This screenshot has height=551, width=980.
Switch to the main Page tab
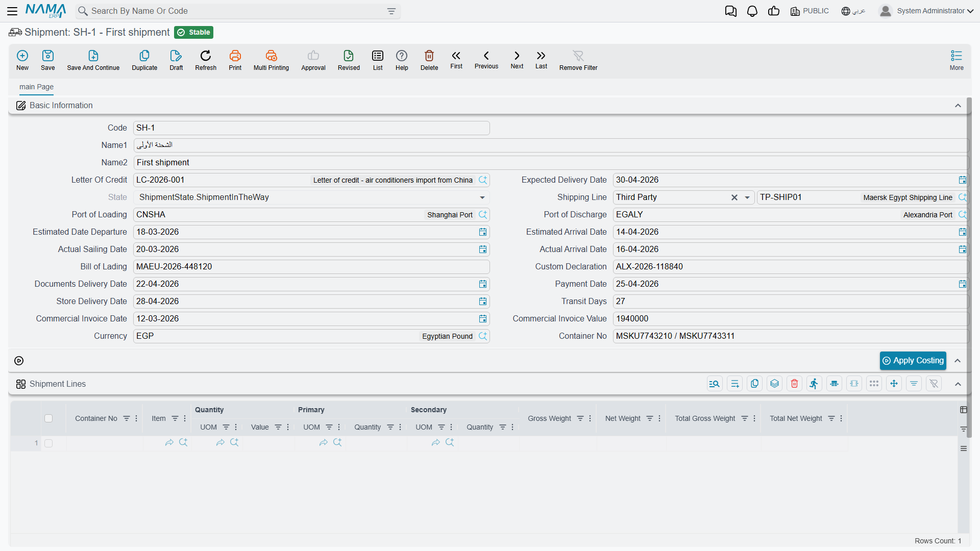coord(36,87)
